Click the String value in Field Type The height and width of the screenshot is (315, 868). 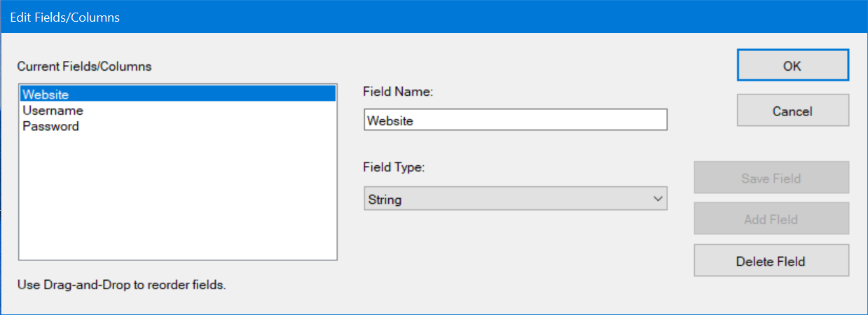click(x=385, y=199)
